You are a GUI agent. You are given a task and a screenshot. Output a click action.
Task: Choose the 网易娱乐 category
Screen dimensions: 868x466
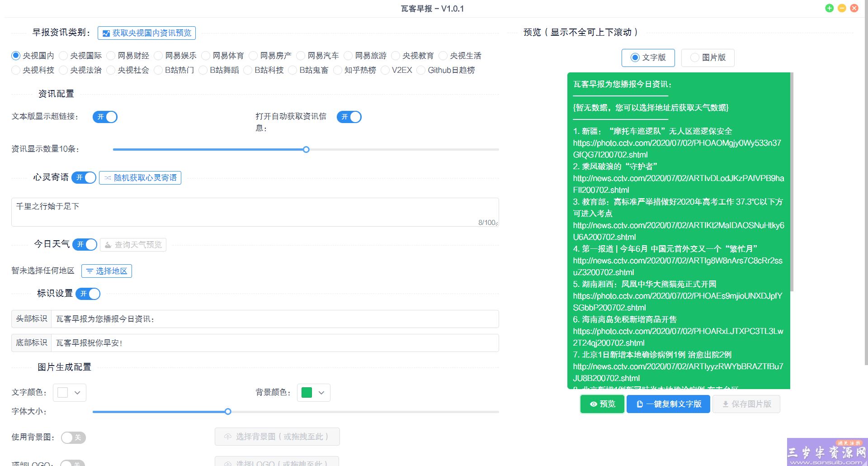tap(175, 56)
